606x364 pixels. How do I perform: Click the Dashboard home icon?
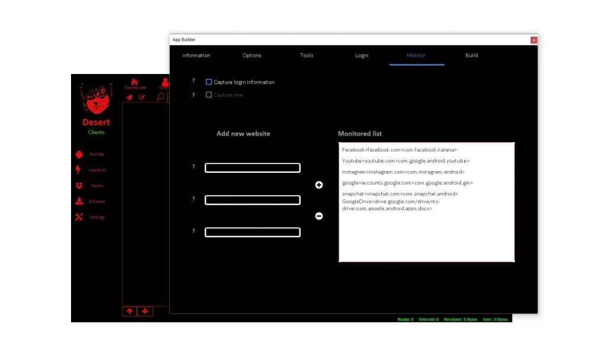pos(136,83)
